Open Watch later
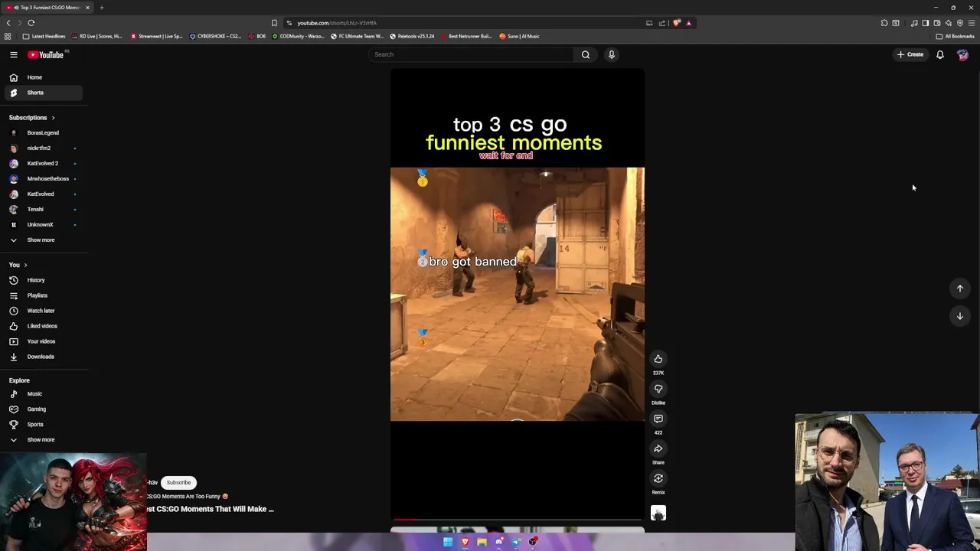 [43, 311]
